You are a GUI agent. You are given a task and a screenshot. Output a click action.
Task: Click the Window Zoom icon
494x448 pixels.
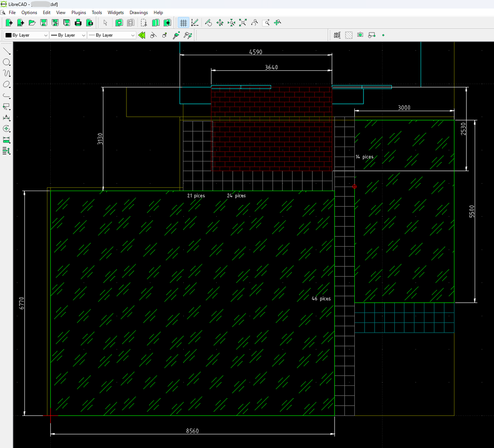click(266, 23)
